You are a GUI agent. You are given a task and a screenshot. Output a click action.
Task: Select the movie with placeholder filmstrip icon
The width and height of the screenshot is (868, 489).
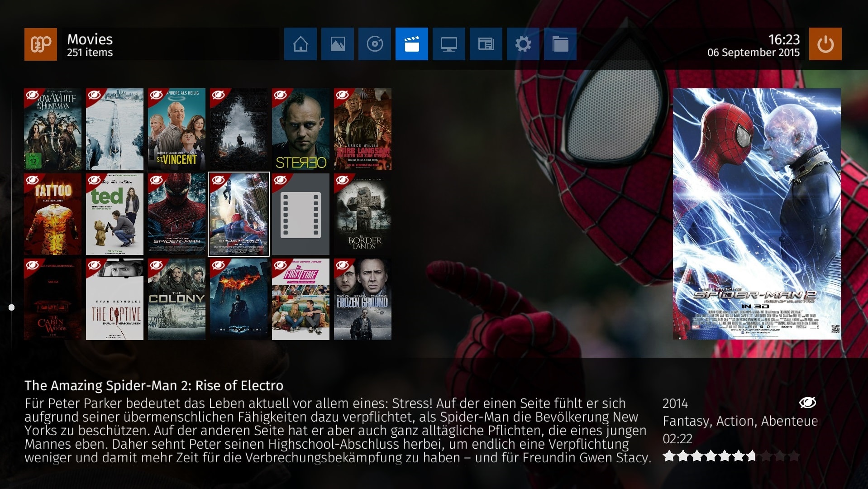300,214
